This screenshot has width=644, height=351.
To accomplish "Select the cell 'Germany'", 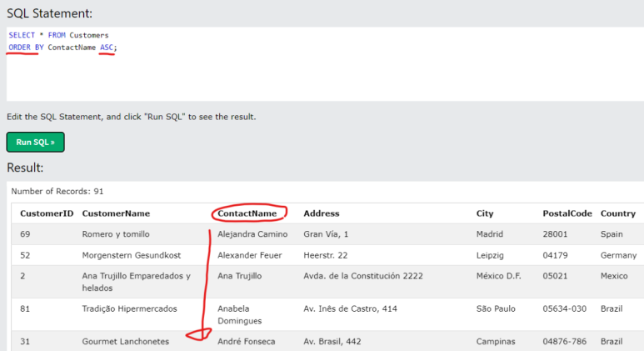I will tap(618, 255).
